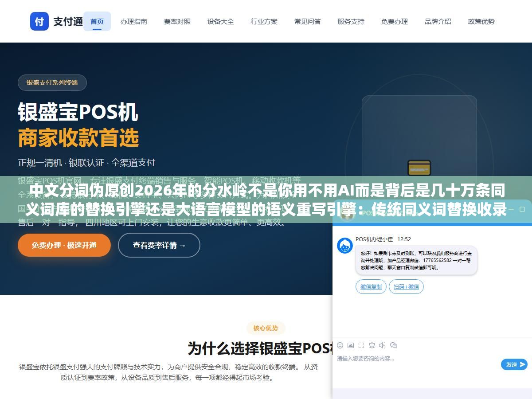Click the heading 银盛宝POS机

pyautogui.click(x=78, y=112)
